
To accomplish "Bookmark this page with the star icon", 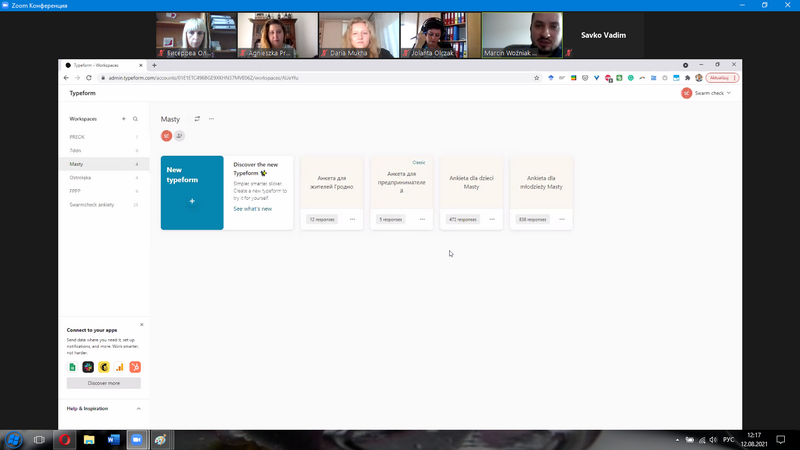I will [x=537, y=78].
